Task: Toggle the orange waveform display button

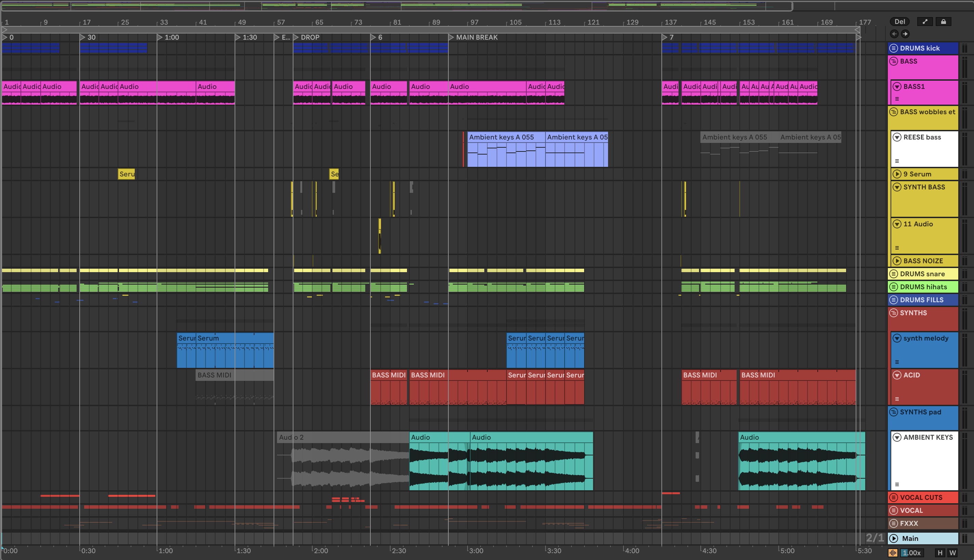Action: (x=893, y=553)
